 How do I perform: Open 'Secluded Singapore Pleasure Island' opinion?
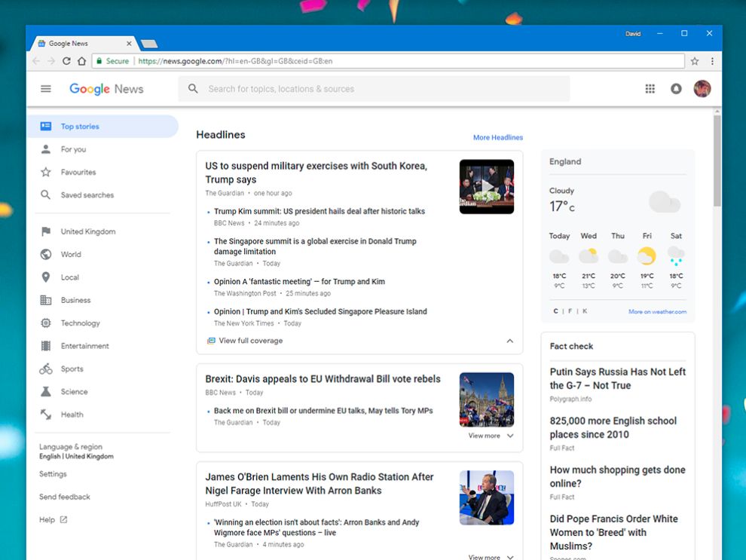pyautogui.click(x=320, y=311)
